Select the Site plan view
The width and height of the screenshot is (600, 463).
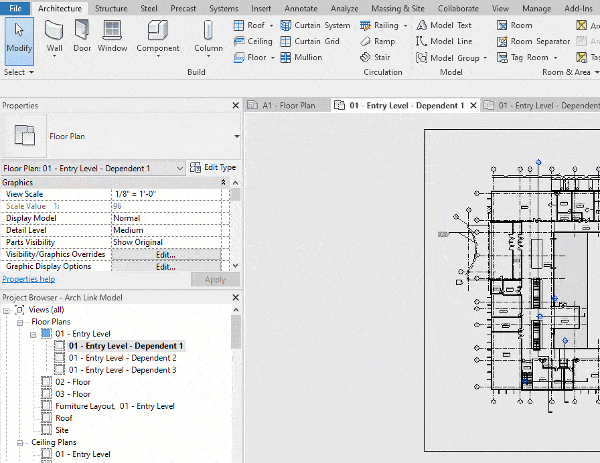click(62, 430)
